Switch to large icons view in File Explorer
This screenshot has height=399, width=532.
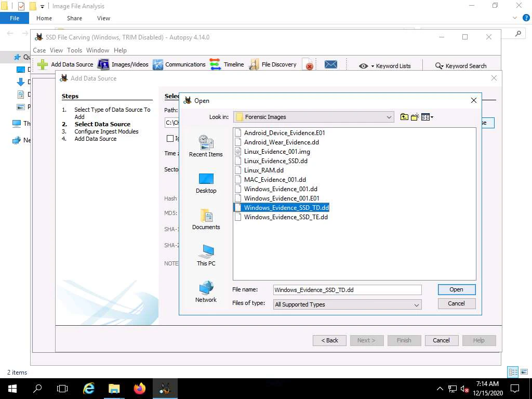(x=524, y=372)
